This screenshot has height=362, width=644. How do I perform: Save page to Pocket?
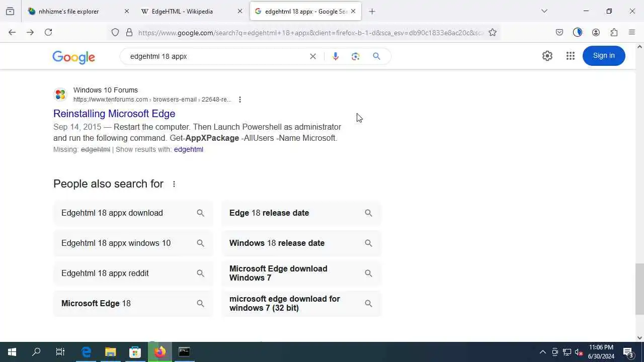click(x=559, y=32)
